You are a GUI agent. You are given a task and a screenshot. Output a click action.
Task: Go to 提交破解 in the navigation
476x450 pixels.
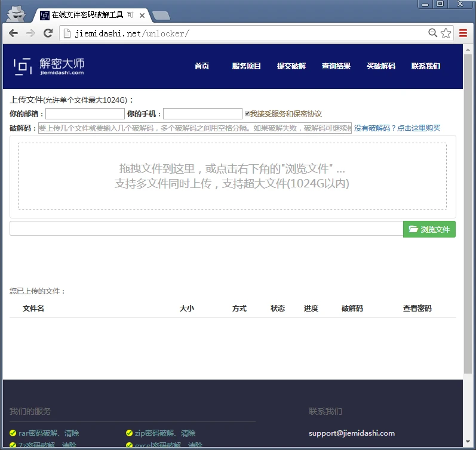coord(291,66)
